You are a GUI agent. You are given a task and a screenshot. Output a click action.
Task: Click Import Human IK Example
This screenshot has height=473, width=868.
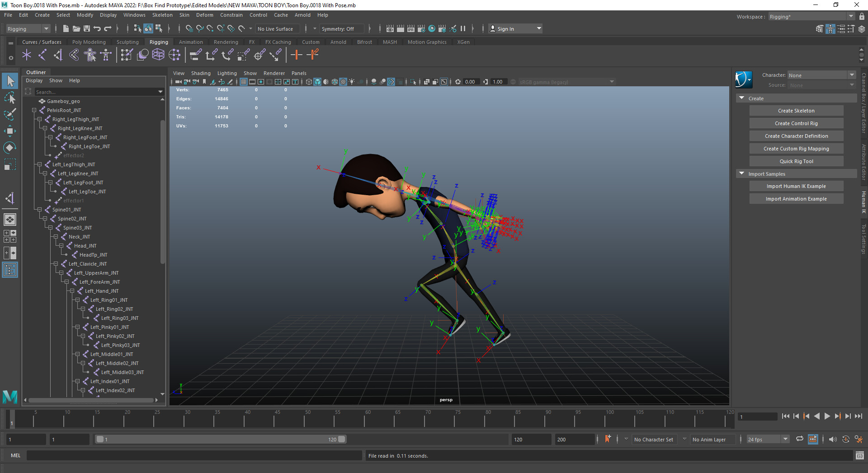pos(796,186)
